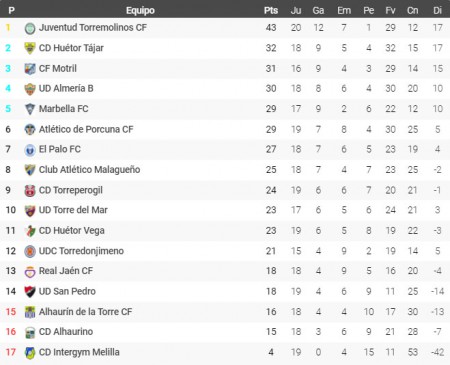Sort table by the Pts column header
This screenshot has width=450, height=365.
271,10
